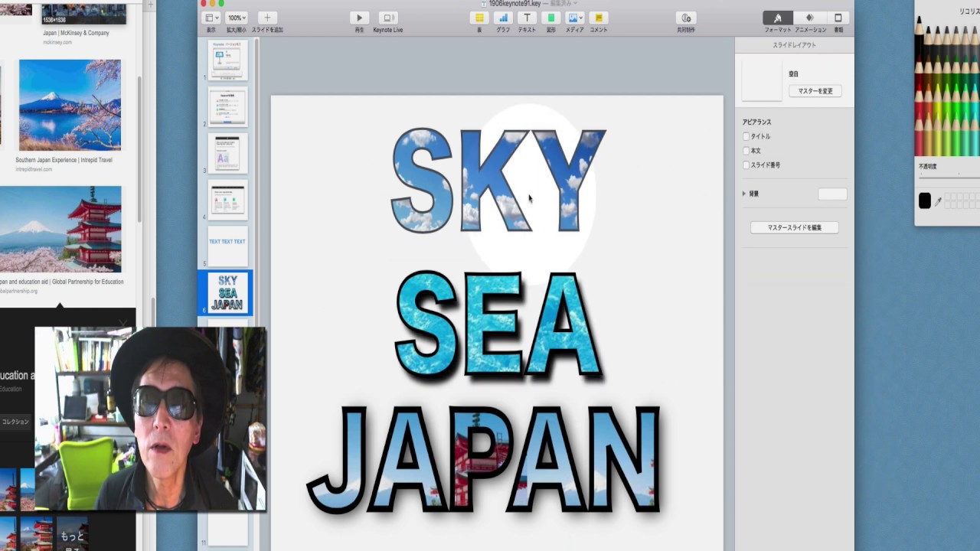Screen dimensions: 980x551
Task: Click Southern Japan Experience Intrepid Travel caption
Action: [x=64, y=161]
